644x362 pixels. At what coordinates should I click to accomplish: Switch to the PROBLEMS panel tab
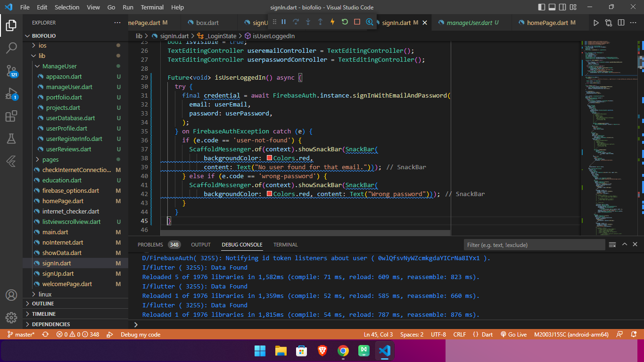[x=159, y=245]
